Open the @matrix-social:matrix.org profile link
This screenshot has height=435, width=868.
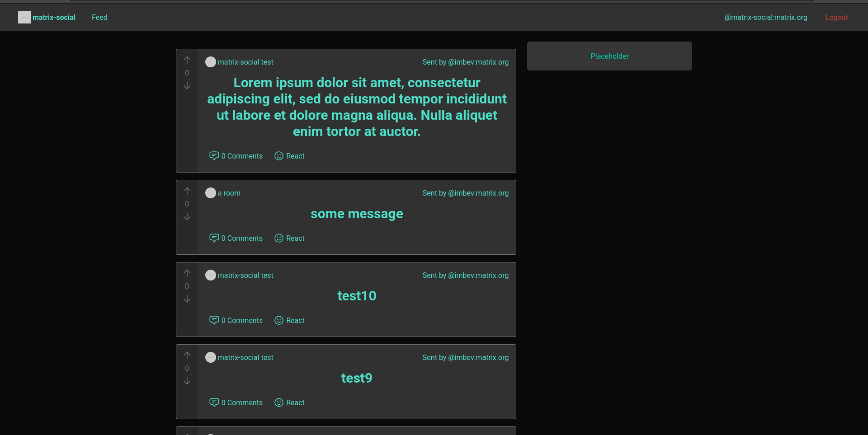coord(765,17)
